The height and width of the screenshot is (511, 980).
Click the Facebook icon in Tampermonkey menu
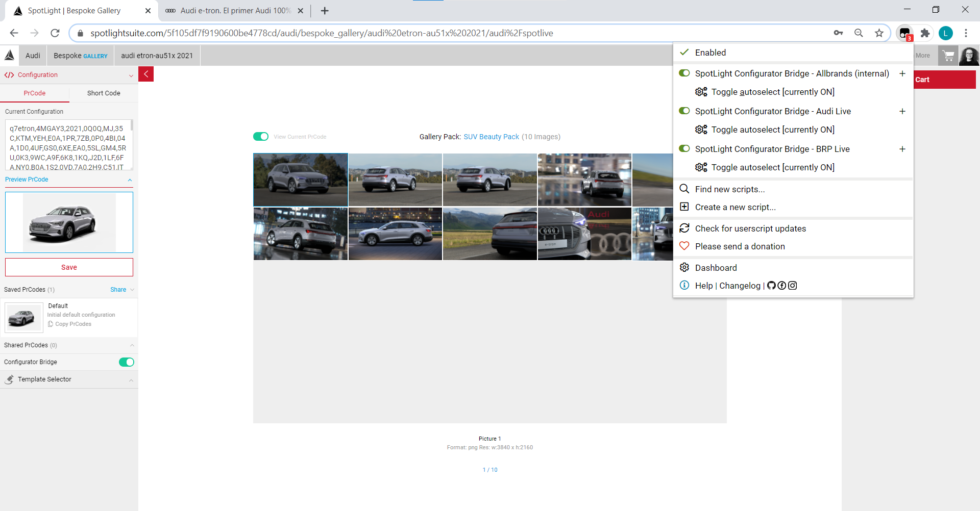(x=782, y=286)
